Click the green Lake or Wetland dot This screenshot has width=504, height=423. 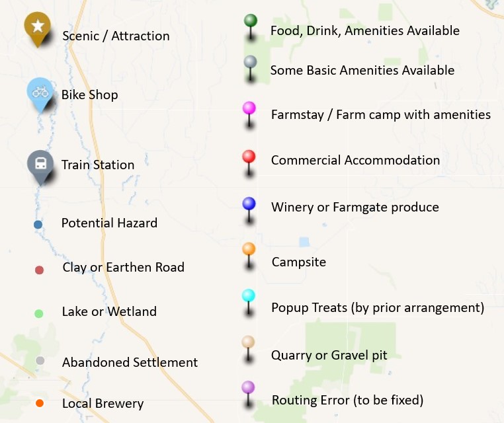pyautogui.click(x=39, y=314)
